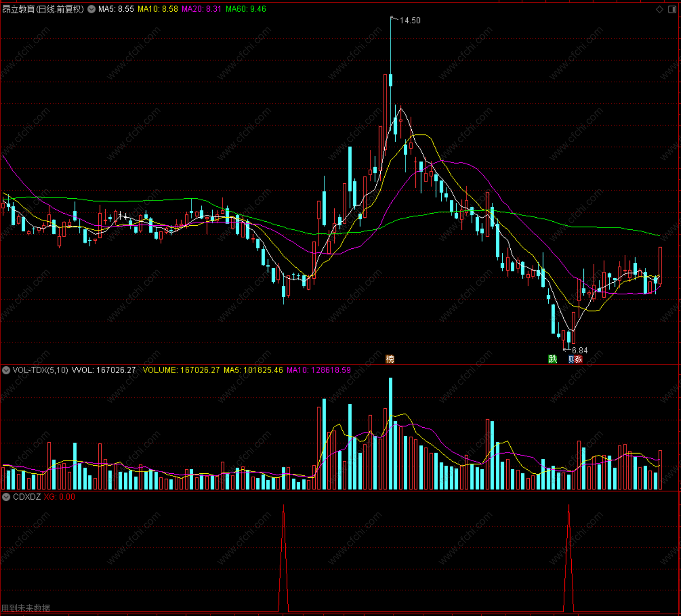Click the second CDXDZ red signal spike
The image size is (681, 616).
coord(569,559)
